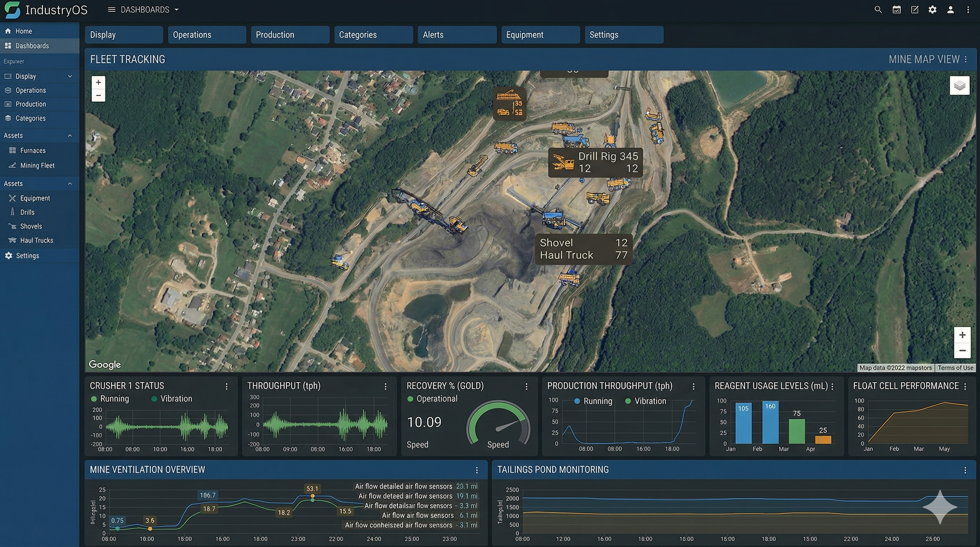Switch to the Production tab
980x547 pixels.
[275, 35]
